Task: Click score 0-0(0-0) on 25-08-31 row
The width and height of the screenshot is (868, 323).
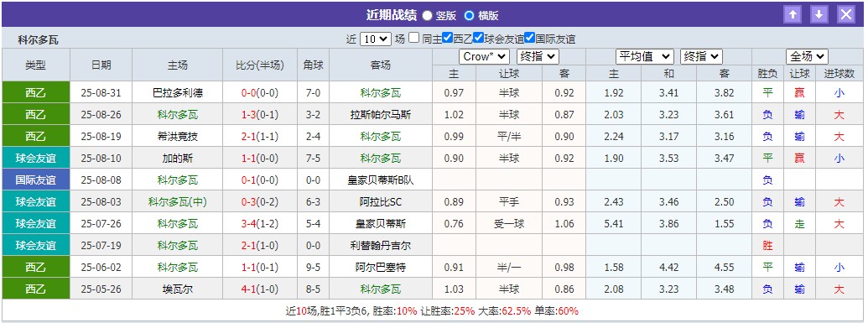Action: (260, 93)
